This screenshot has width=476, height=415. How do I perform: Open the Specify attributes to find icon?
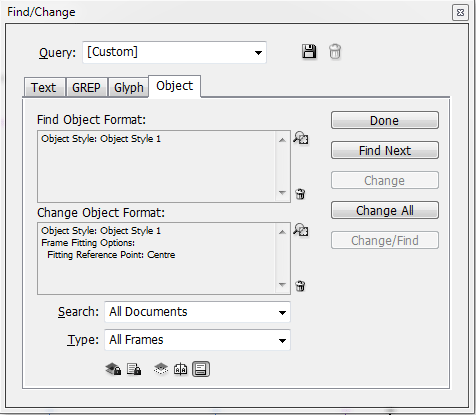pyautogui.click(x=301, y=138)
